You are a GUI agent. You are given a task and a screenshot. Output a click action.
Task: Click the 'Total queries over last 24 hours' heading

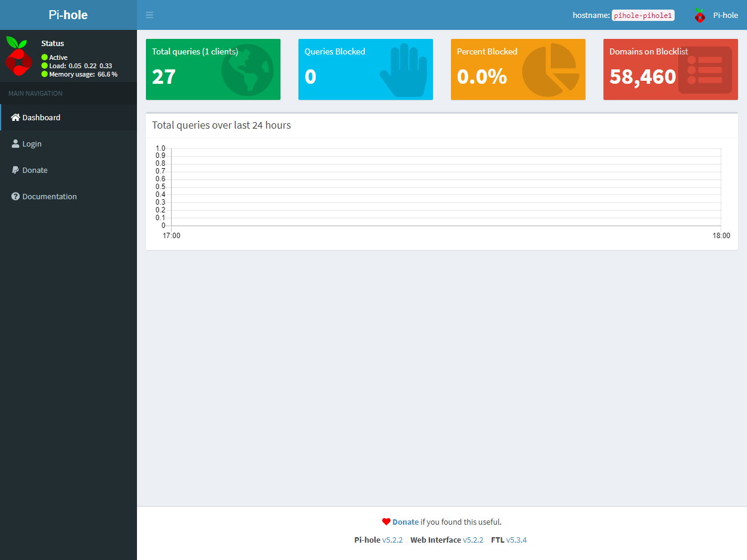coord(221,125)
